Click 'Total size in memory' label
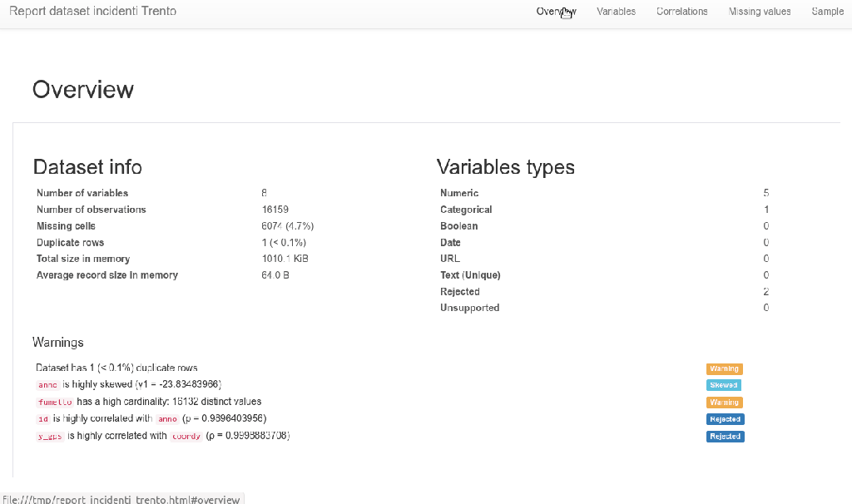The image size is (852, 504). click(83, 259)
